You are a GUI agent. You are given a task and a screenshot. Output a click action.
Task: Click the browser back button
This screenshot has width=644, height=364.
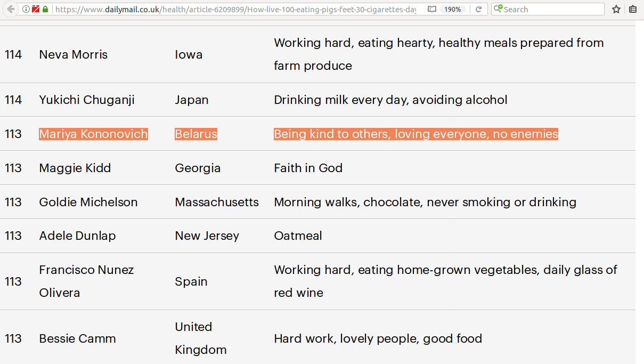[x=11, y=9]
